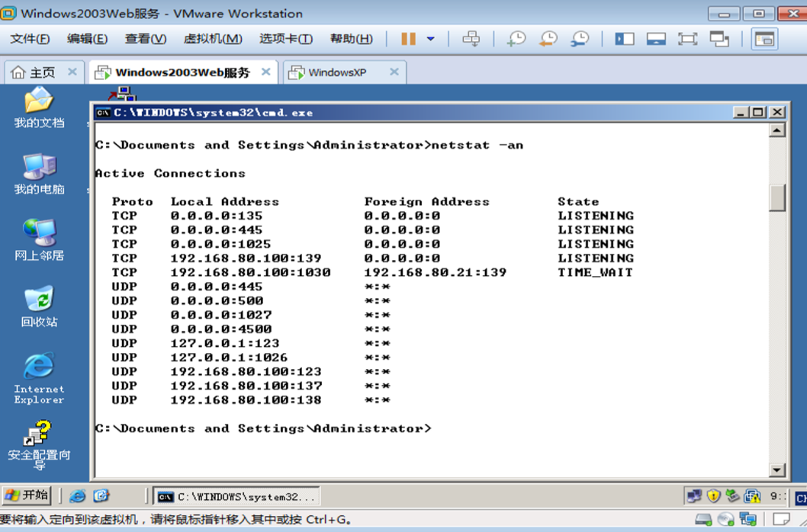Select 网上邻居 desktop icon
This screenshot has width=807, height=532.
pos(39,240)
